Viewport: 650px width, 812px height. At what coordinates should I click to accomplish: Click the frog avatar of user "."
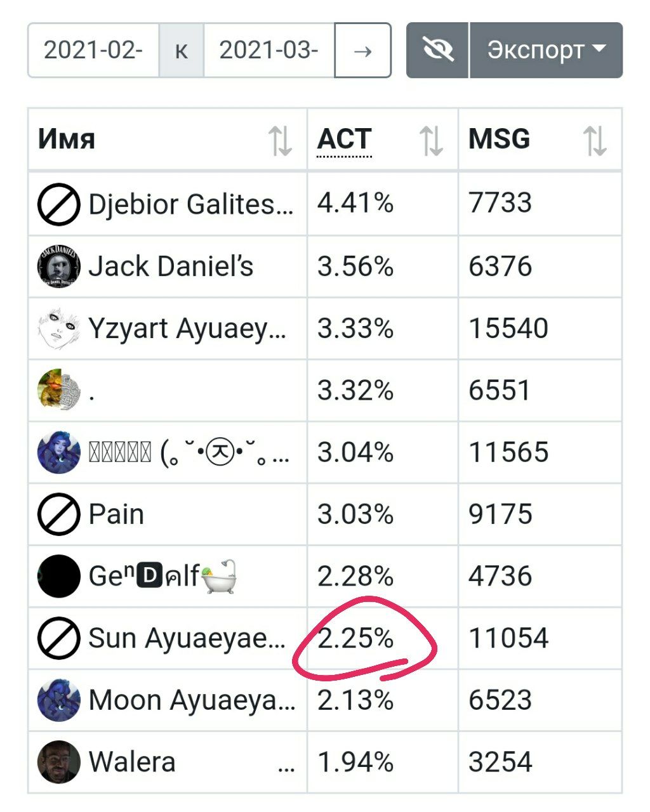click(59, 390)
